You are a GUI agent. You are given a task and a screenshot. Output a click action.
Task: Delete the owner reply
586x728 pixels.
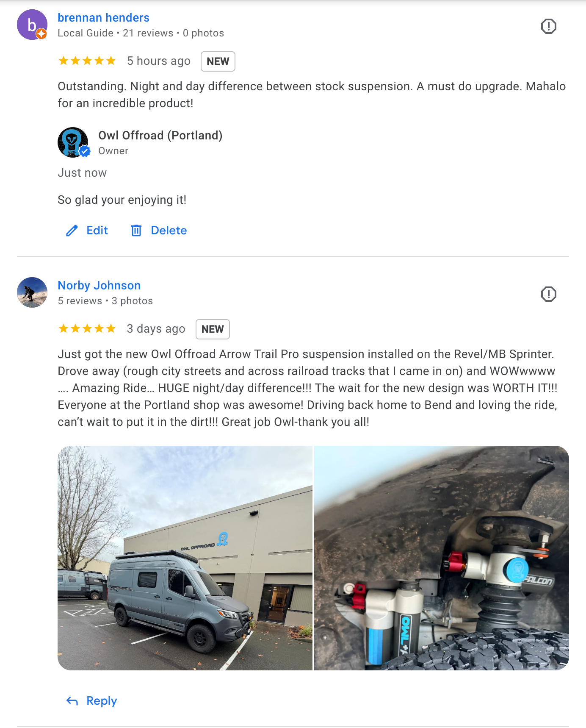coord(159,231)
